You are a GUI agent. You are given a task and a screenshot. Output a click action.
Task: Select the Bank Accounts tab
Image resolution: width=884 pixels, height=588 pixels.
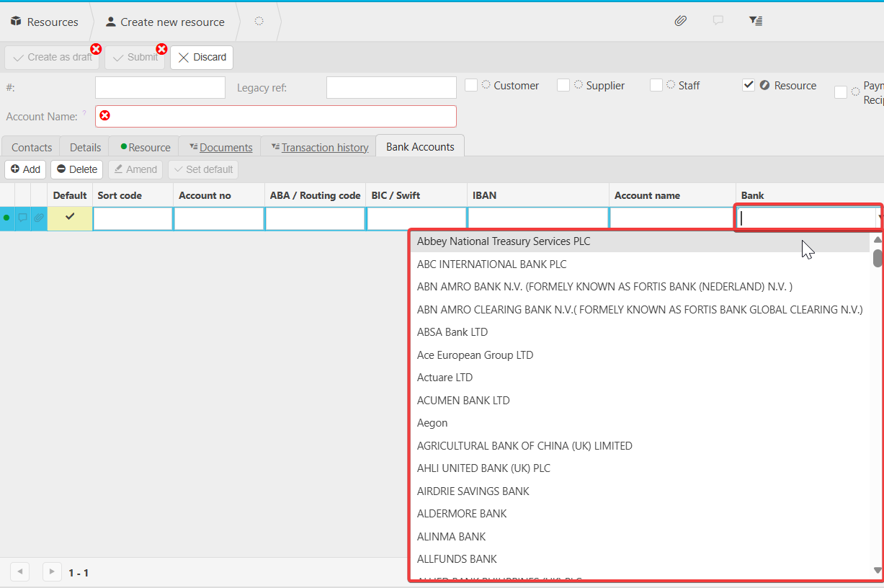tap(420, 146)
